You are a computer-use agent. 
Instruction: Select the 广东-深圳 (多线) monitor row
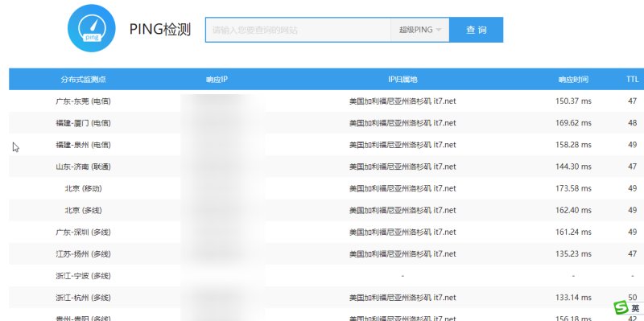click(327, 232)
